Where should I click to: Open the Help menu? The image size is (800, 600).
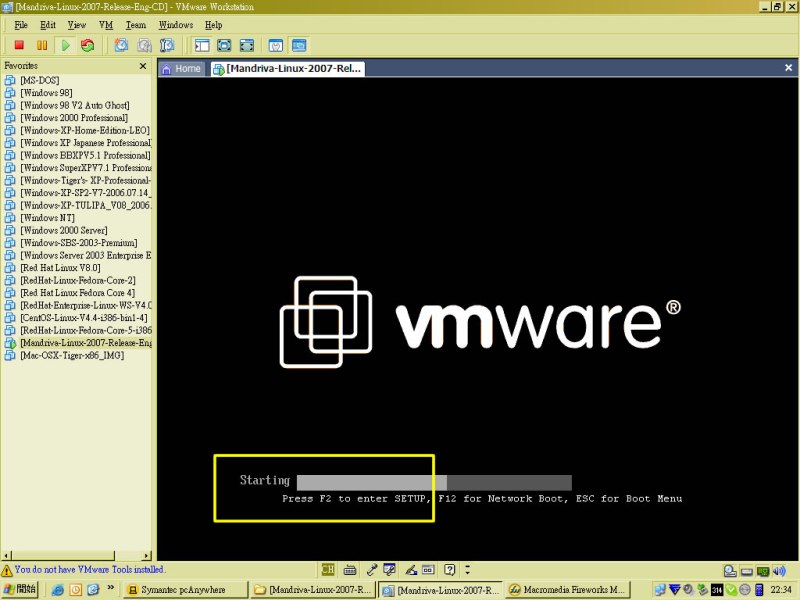[x=214, y=25]
